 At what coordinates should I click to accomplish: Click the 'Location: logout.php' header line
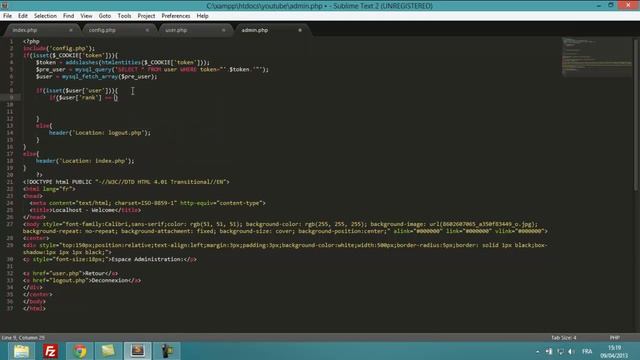pyautogui.click(x=100, y=133)
